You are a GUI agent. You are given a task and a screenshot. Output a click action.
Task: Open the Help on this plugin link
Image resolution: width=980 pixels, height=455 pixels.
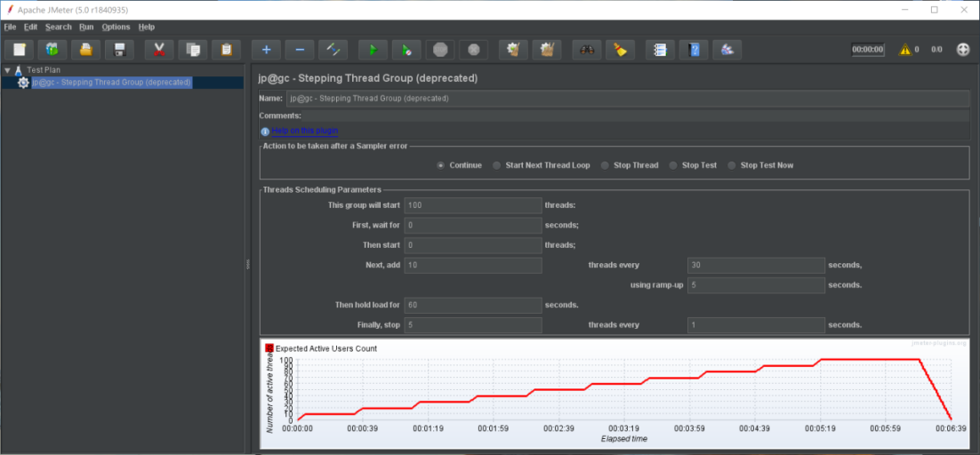pos(305,131)
